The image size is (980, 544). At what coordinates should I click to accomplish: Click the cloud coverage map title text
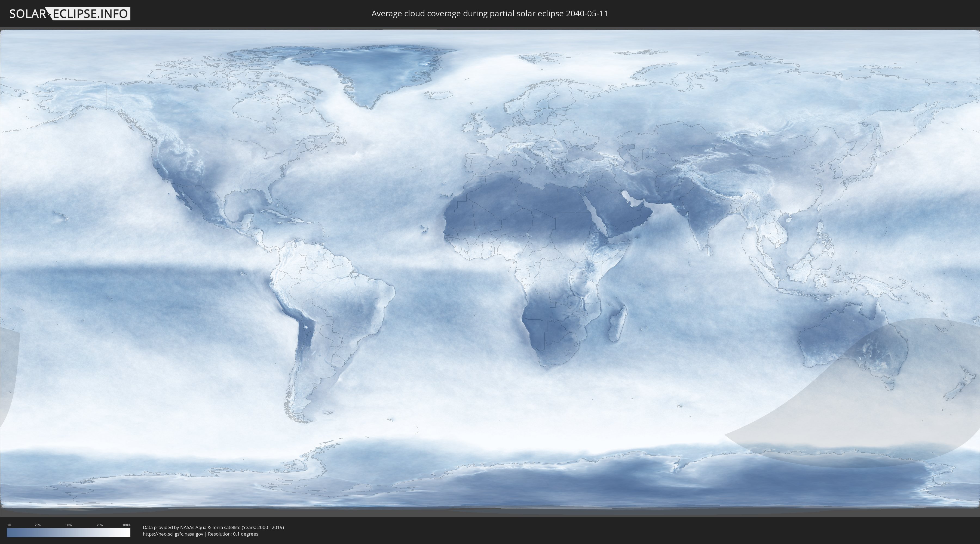click(490, 14)
